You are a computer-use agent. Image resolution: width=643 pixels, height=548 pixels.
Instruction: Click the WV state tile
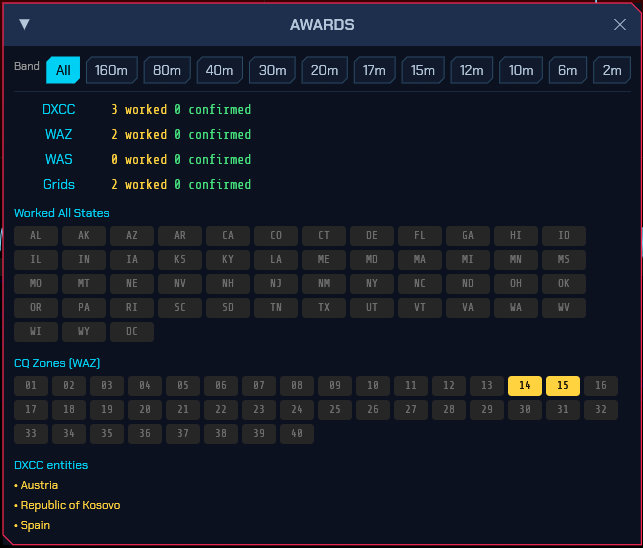[x=563, y=307]
